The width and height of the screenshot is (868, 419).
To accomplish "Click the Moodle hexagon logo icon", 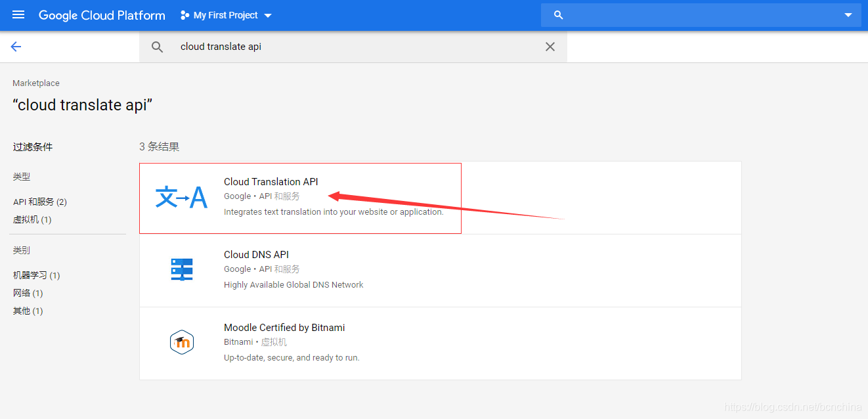I will (x=182, y=342).
